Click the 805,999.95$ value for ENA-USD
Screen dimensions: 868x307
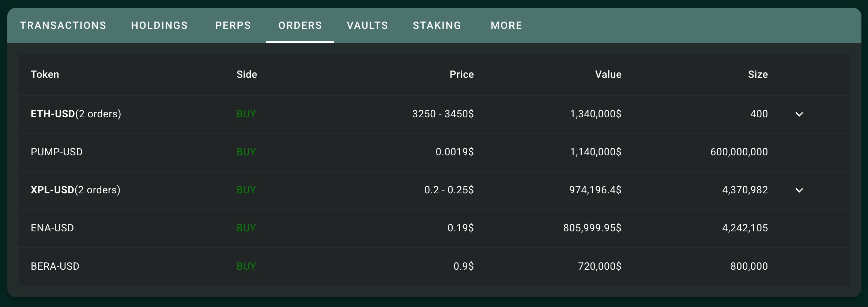[592, 228]
